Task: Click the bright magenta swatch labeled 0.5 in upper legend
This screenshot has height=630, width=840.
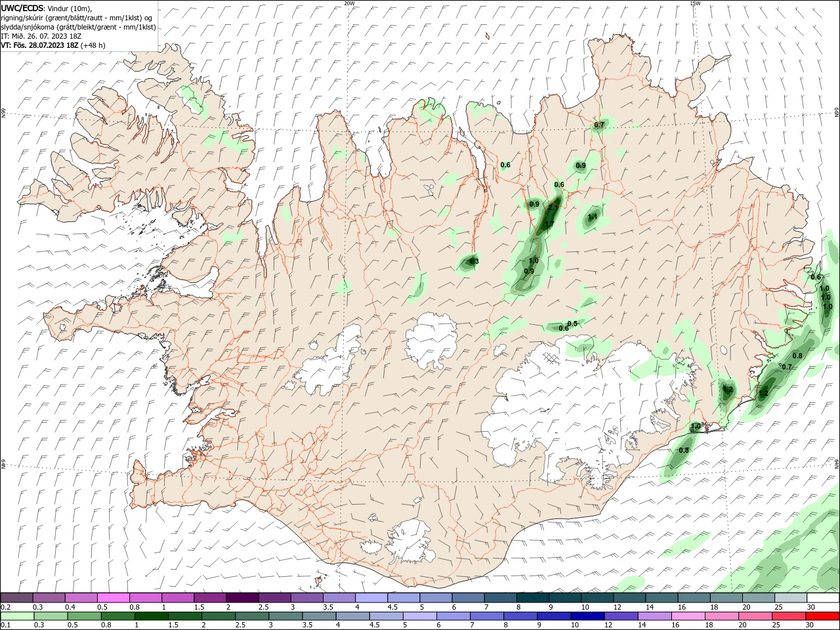Action: pos(113,598)
